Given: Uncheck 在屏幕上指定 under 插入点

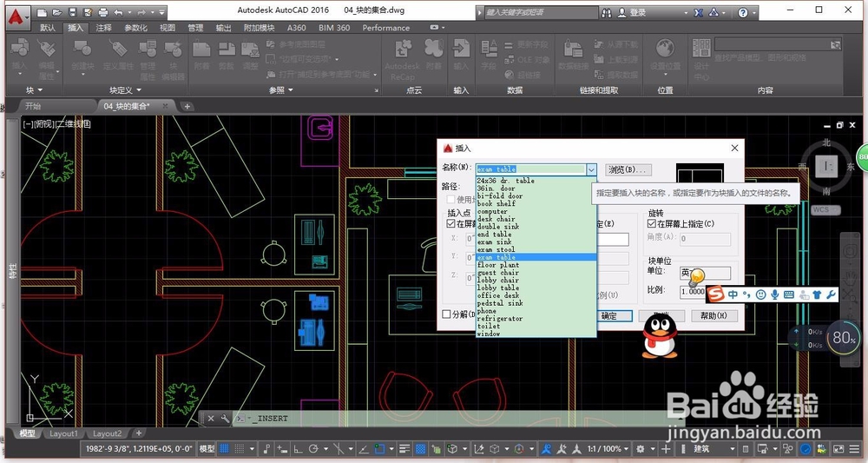Looking at the screenshot, I should coord(451,224).
